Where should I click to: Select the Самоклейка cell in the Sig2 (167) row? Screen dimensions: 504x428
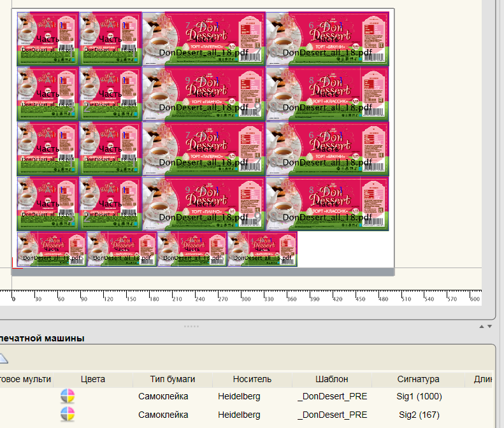(x=163, y=415)
